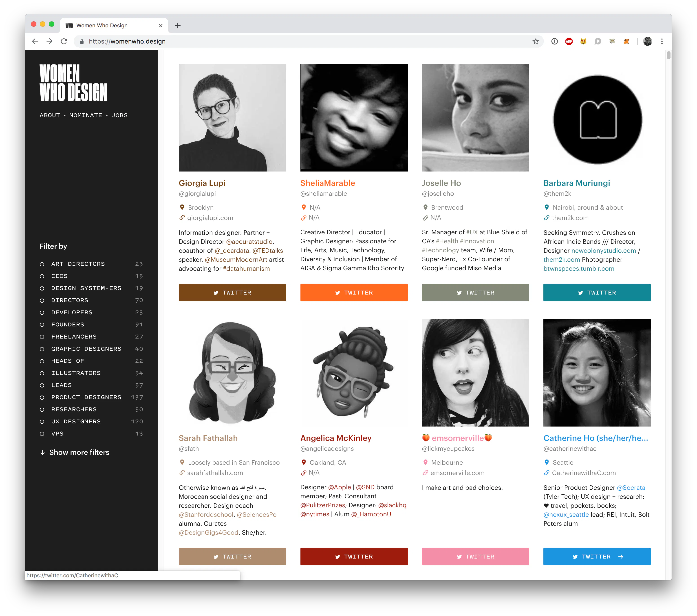This screenshot has height=616, width=697.
Task: Open Angelica McKinley's red Twitter button
Action: [354, 556]
